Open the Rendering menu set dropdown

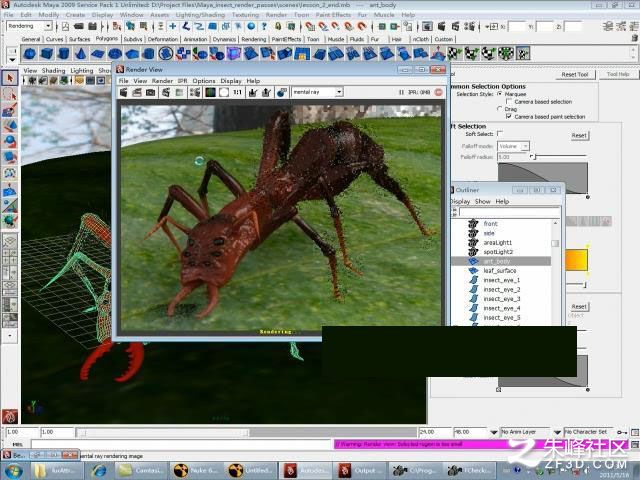29,26
